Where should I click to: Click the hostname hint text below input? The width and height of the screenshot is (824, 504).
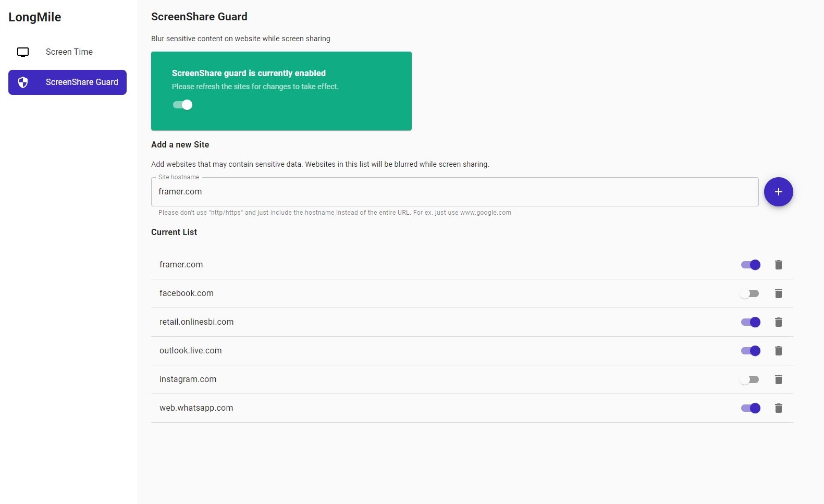tap(335, 213)
